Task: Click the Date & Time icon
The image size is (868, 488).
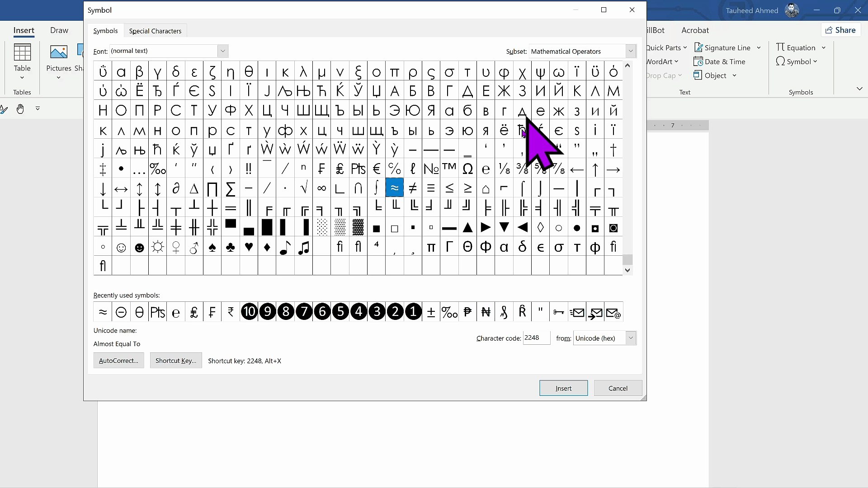Action: (x=698, y=61)
